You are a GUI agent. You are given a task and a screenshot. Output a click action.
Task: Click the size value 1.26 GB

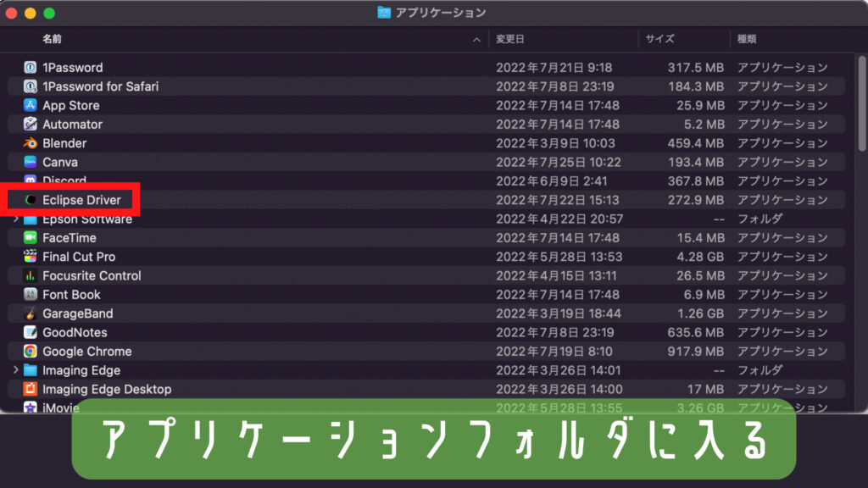point(701,313)
